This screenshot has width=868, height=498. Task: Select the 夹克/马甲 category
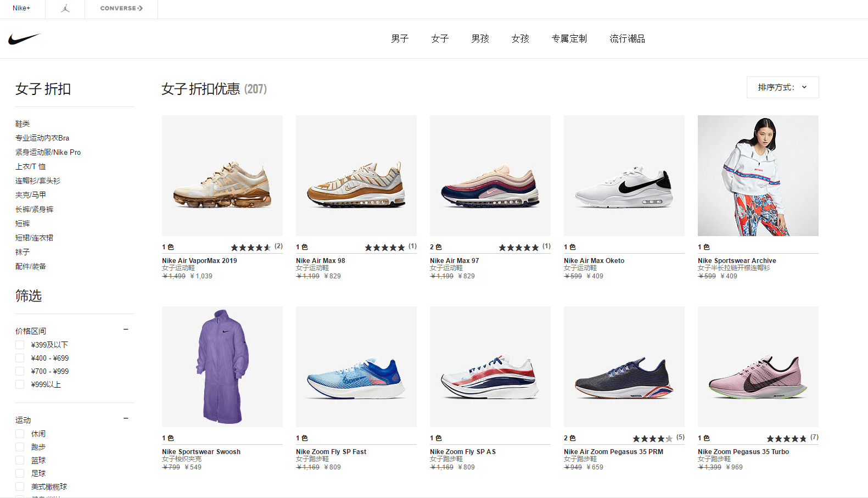tap(31, 195)
